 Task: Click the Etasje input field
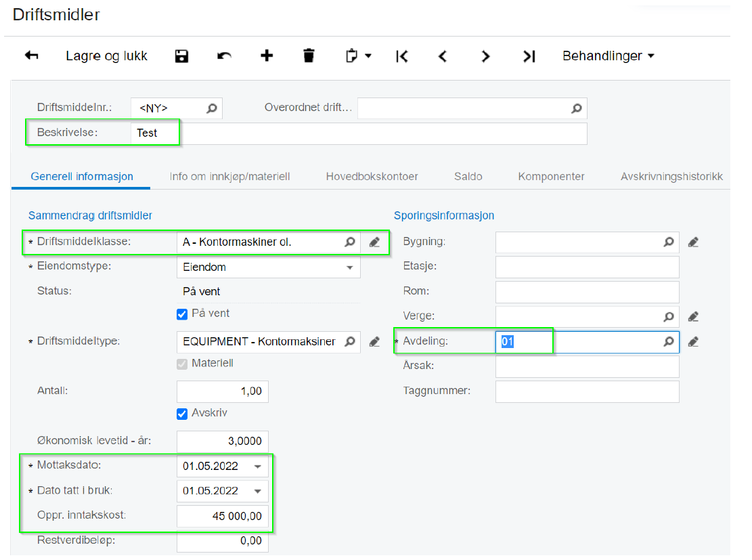pyautogui.click(x=587, y=267)
